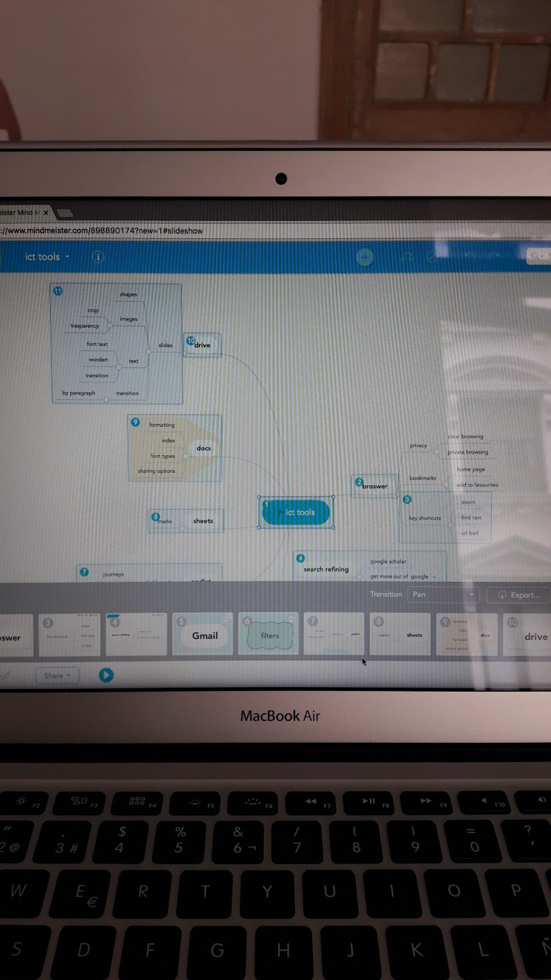Click the search box in the blue toolbar

539,255
